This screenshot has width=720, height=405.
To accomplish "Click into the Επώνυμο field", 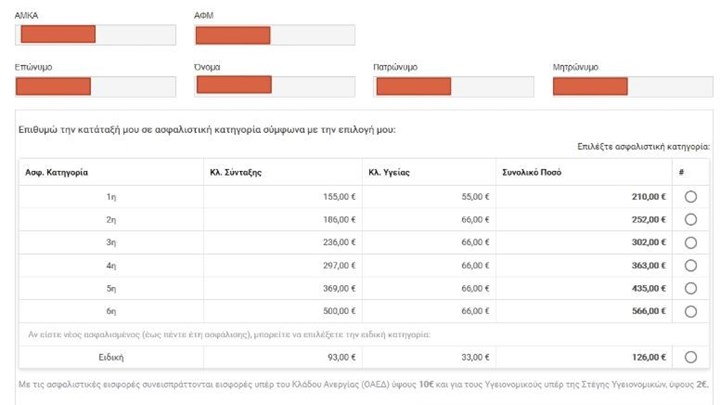I will [97, 86].
